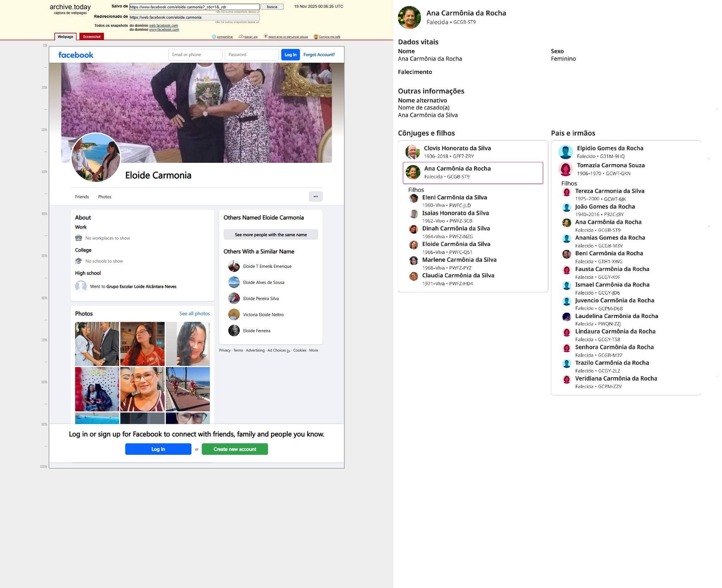Open the Friends tab on profile
722x588 pixels.
82,197
